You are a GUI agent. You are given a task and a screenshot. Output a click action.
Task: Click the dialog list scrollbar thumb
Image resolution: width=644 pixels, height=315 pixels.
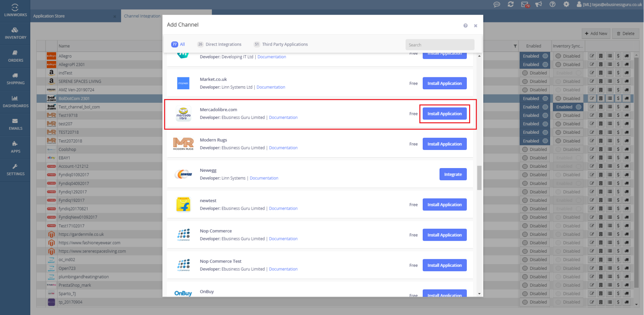coord(480,178)
